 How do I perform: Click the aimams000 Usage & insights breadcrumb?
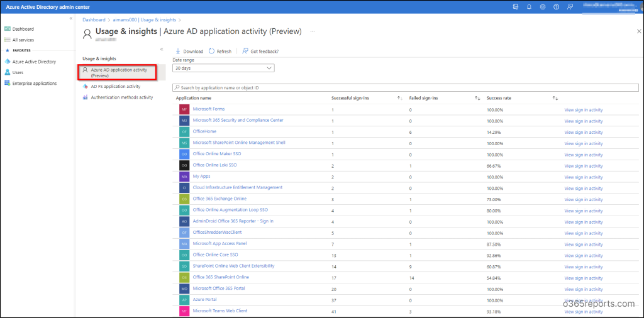pyautogui.click(x=144, y=19)
